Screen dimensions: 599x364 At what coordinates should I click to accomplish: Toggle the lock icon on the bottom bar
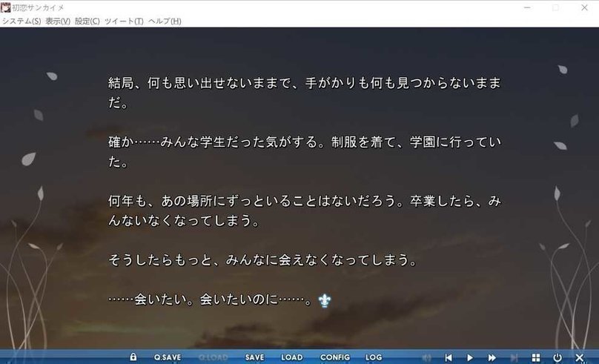(133, 357)
